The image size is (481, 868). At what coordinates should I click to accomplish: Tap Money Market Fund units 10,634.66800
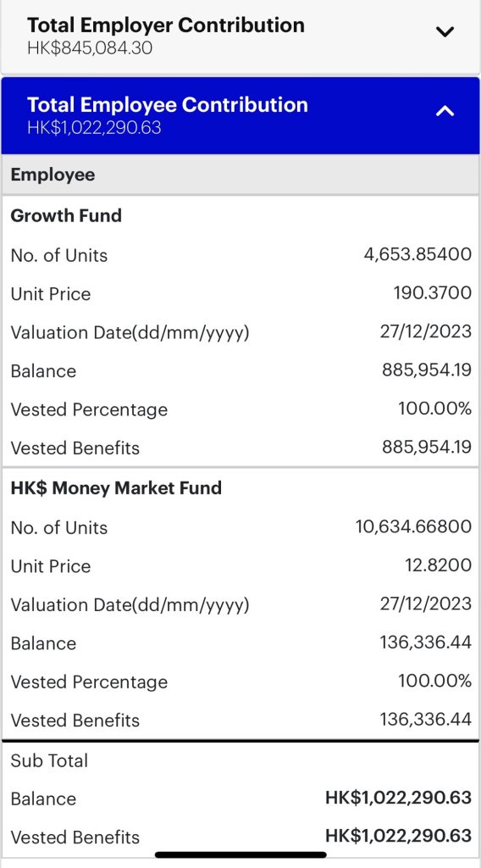[413, 526]
